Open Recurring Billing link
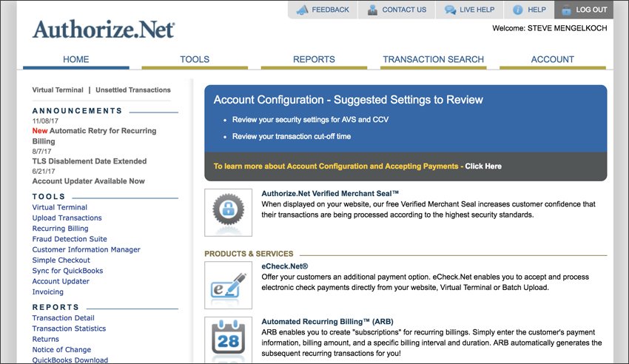 click(60, 229)
